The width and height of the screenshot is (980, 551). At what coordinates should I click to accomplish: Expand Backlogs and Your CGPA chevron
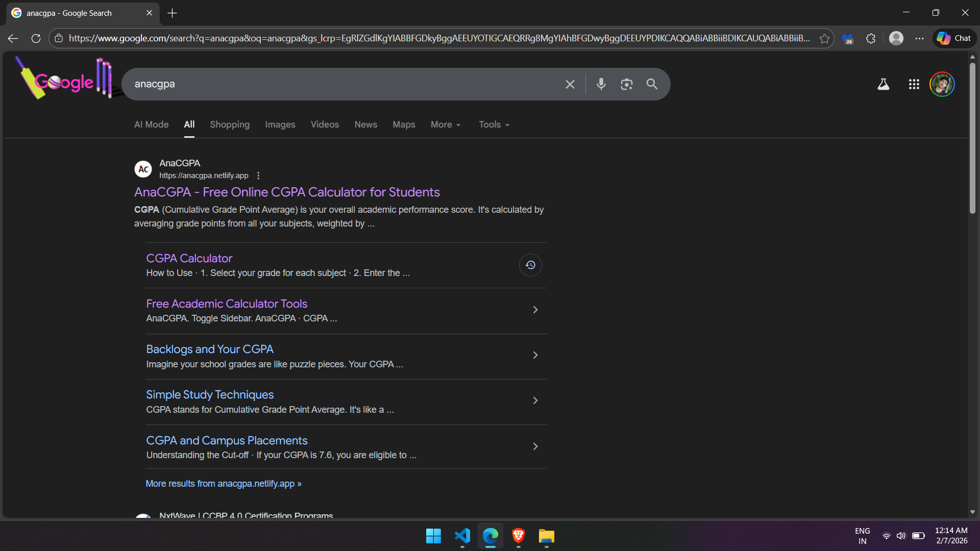535,356
